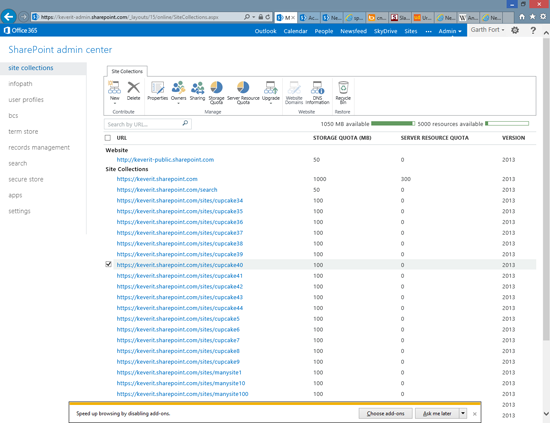The height and width of the screenshot is (423, 550).
Task: Click the Owners ribbon icon
Action: [x=178, y=88]
